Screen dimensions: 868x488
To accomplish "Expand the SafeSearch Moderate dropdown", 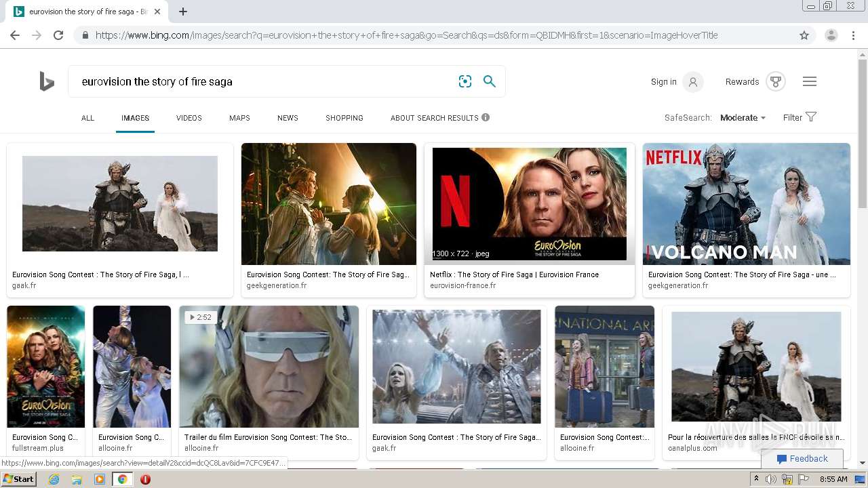I will pyautogui.click(x=743, y=117).
